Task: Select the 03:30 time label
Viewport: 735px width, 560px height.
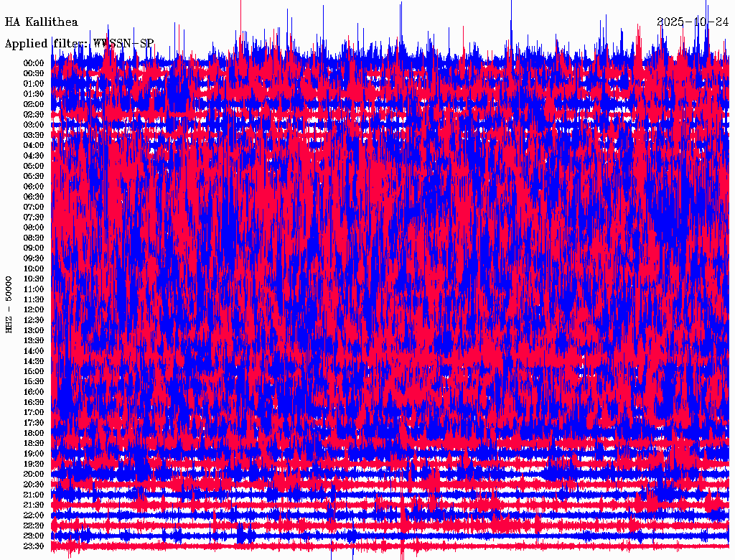Action: pyautogui.click(x=34, y=135)
